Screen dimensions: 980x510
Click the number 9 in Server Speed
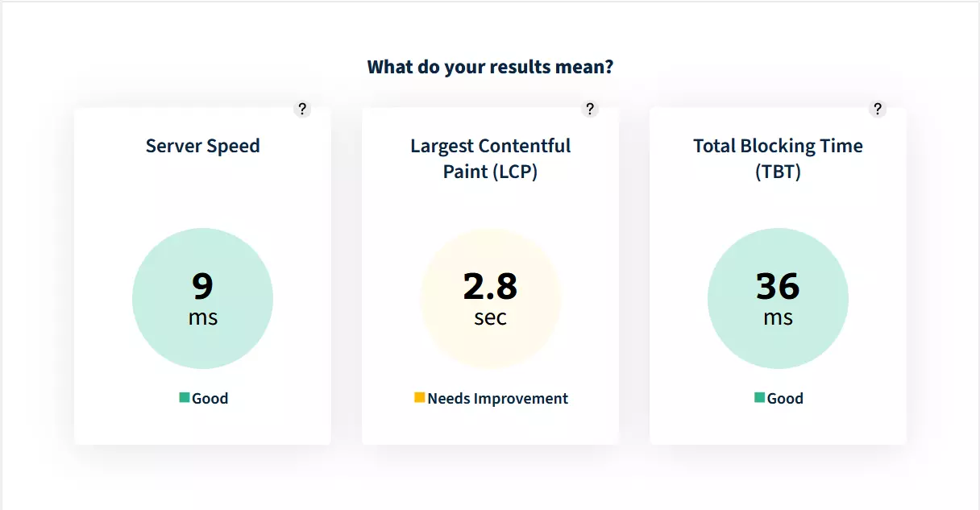click(203, 286)
